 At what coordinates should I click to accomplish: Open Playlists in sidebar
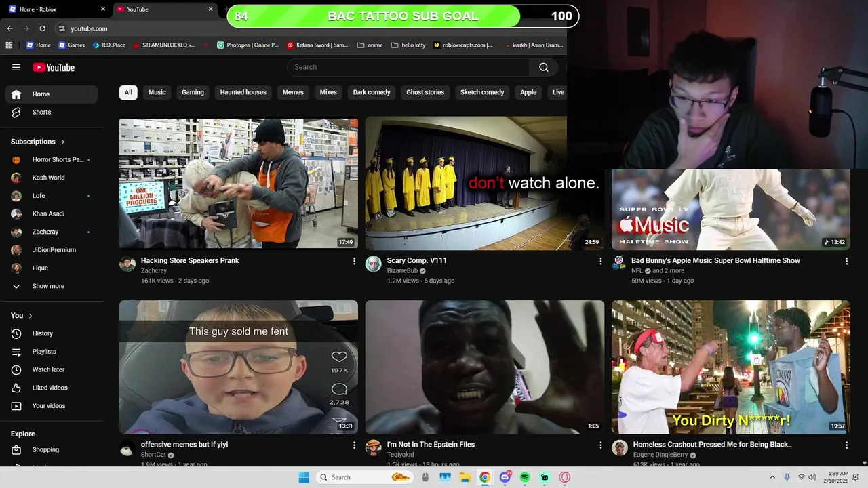tap(52, 352)
